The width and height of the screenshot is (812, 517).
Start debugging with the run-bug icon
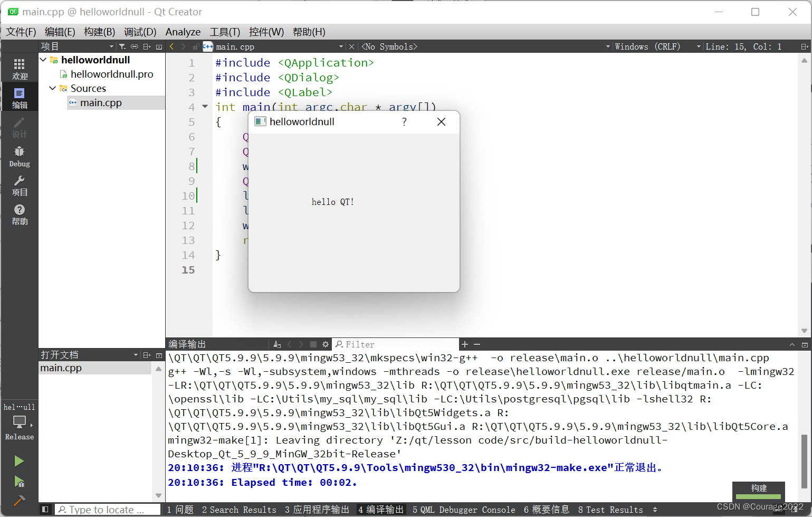pos(19,481)
